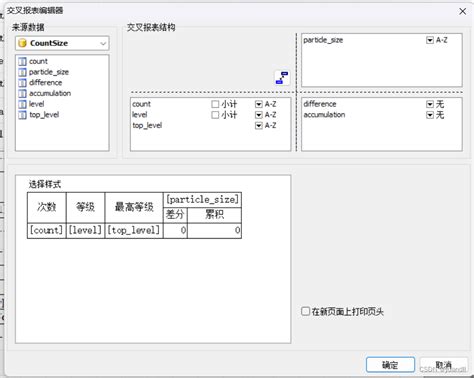Select the difference field icon in source list

[x=22, y=83]
